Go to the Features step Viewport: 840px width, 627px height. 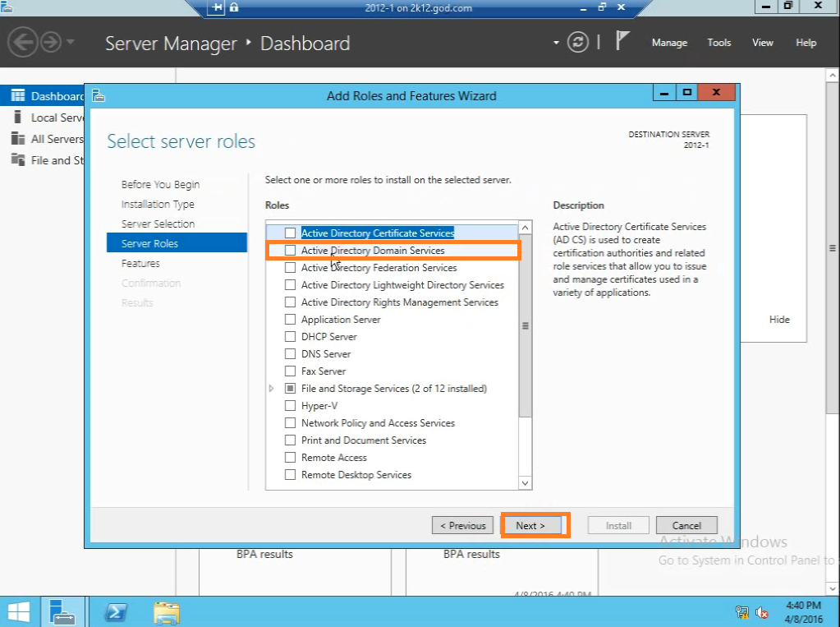pyautogui.click(x=140, y=263)
